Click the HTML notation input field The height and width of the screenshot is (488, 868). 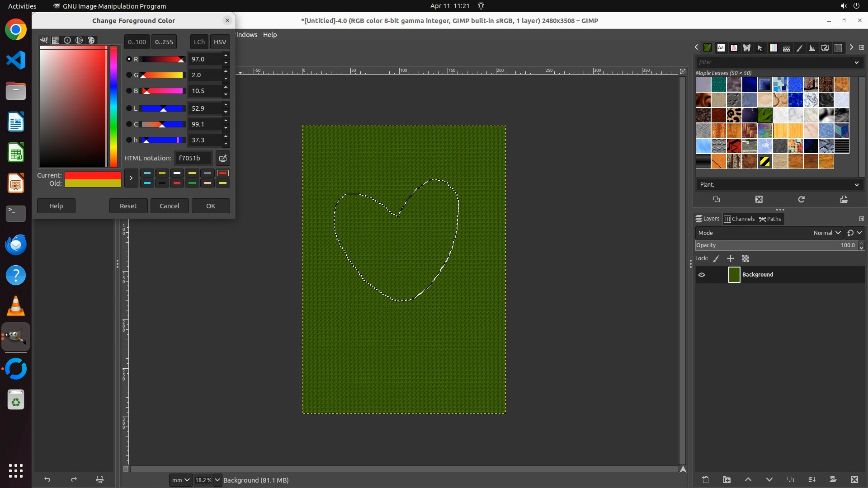click(193, 158)
